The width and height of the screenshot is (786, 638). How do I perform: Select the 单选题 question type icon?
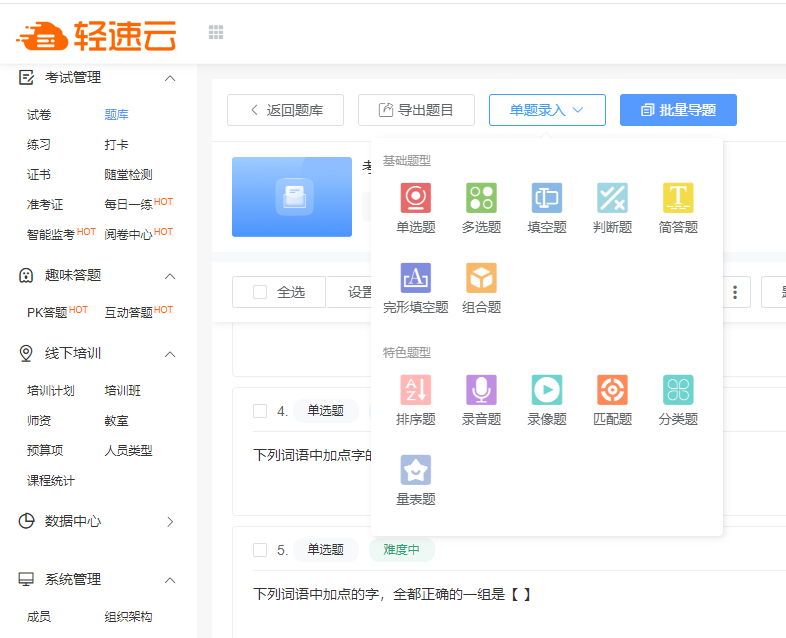[x=416, y=198]
